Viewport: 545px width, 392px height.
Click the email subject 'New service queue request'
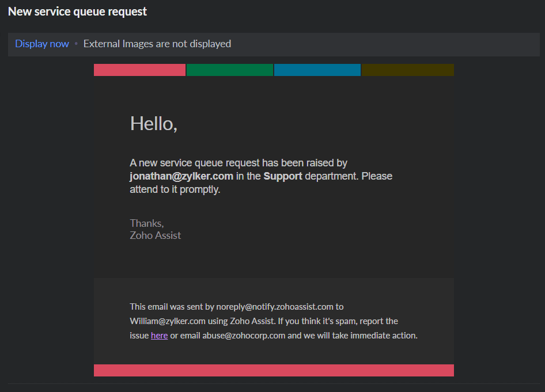[77, 12]
